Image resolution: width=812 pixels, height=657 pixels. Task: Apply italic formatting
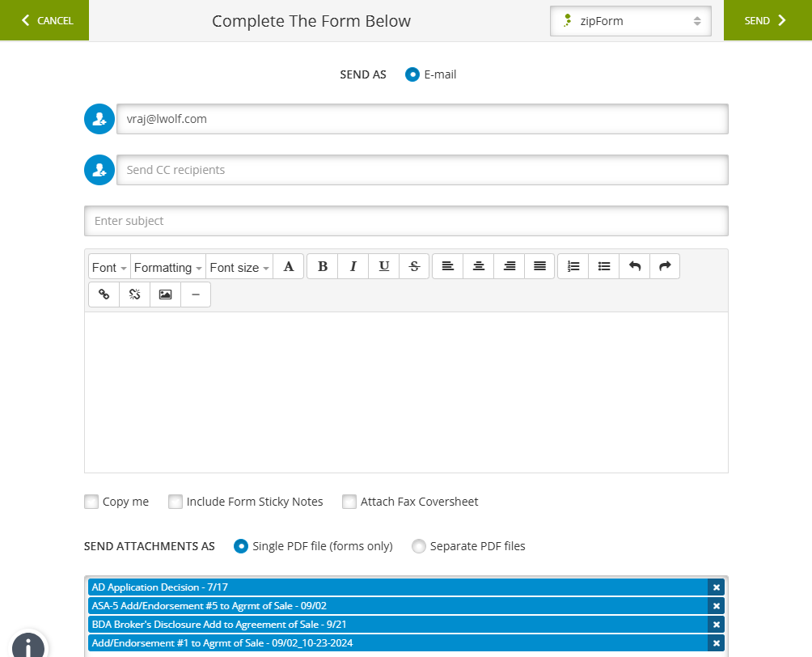click(353, 265)
